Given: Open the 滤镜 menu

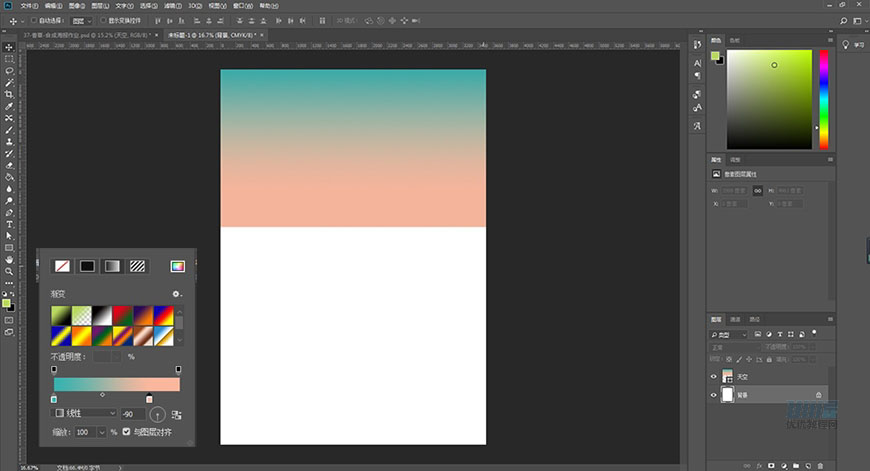Looking at the screenshot, I should coord(166,5).
